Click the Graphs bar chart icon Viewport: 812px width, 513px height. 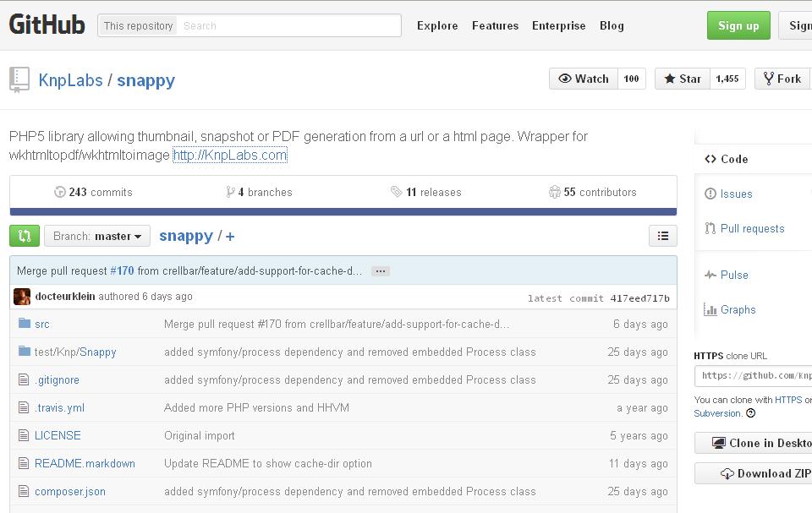[x=710, y=309]
